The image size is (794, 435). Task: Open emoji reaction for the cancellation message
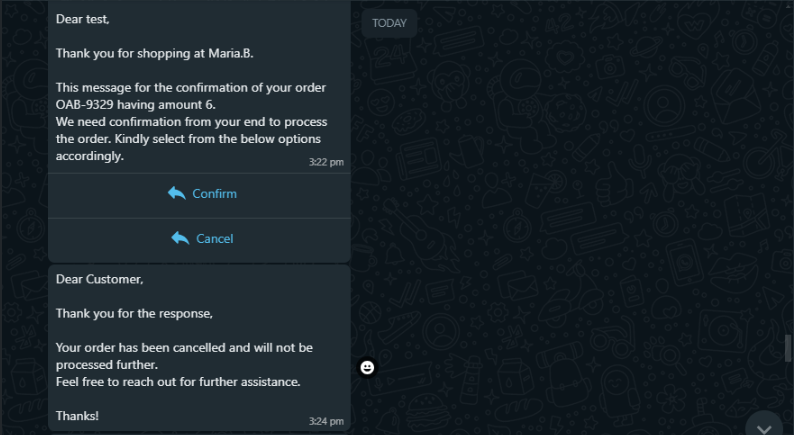[x=367, y=368]
